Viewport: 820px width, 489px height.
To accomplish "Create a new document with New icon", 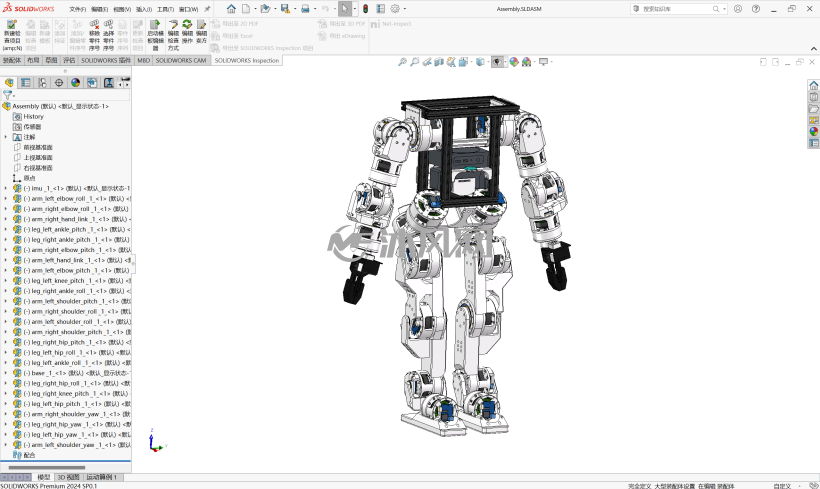I will [x=246, y=9].
